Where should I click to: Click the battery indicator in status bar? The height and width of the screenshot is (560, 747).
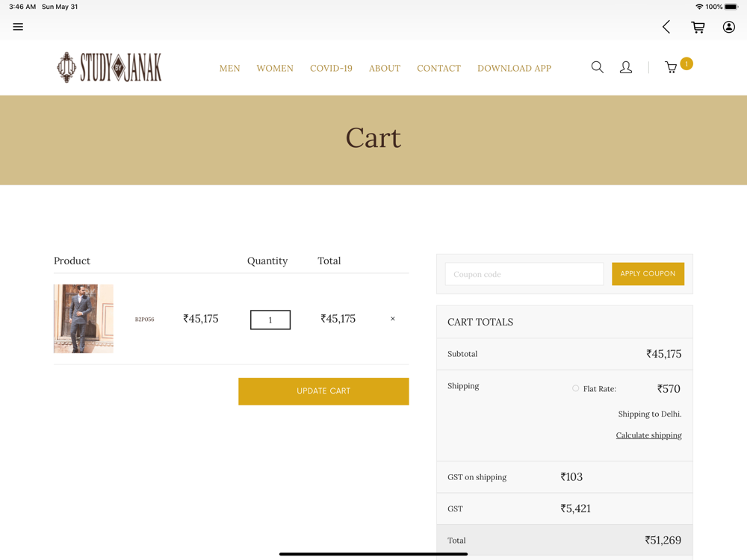click(732, 7)
